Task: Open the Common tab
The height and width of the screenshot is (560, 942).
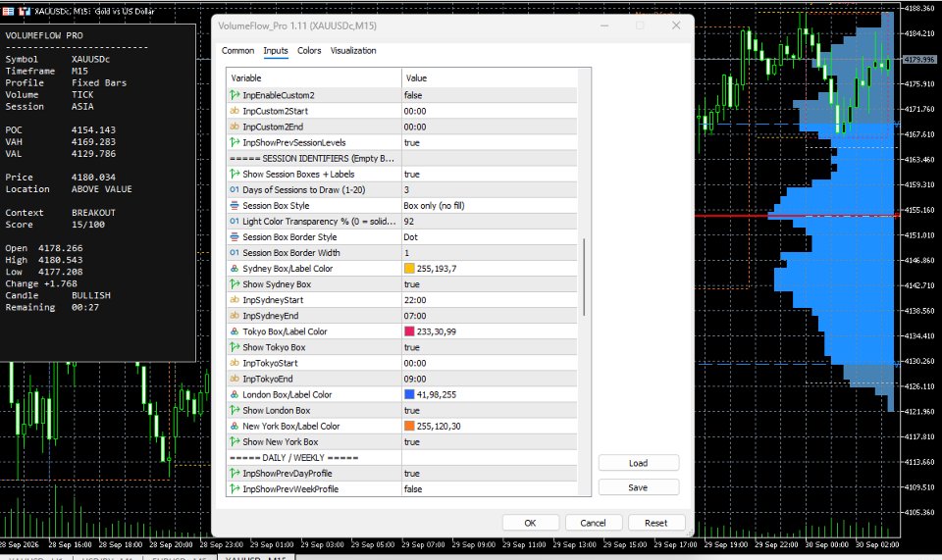Action: (237, 50)
